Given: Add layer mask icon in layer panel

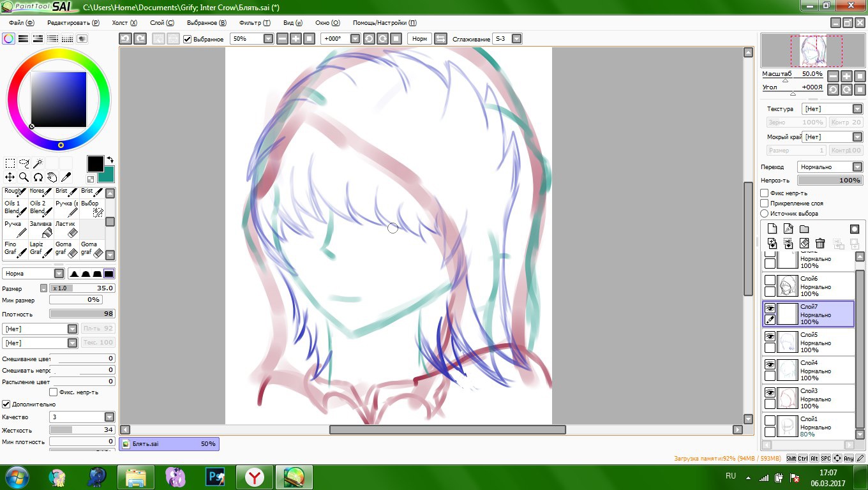Looking at the screenshot, I should point(855,229).
